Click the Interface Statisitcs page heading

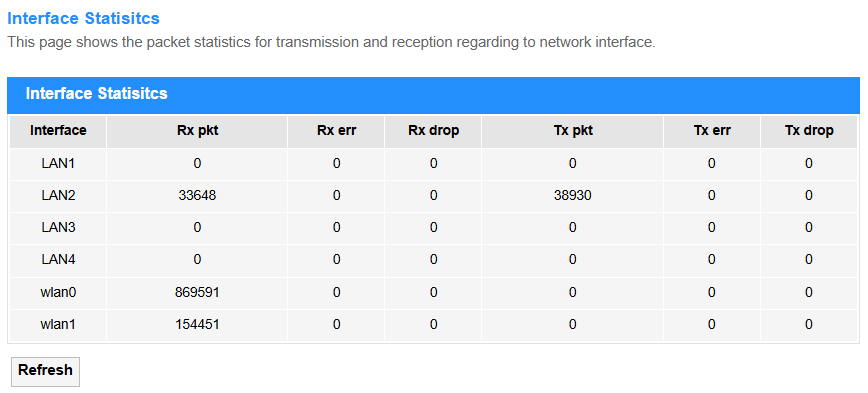(84, 18)
